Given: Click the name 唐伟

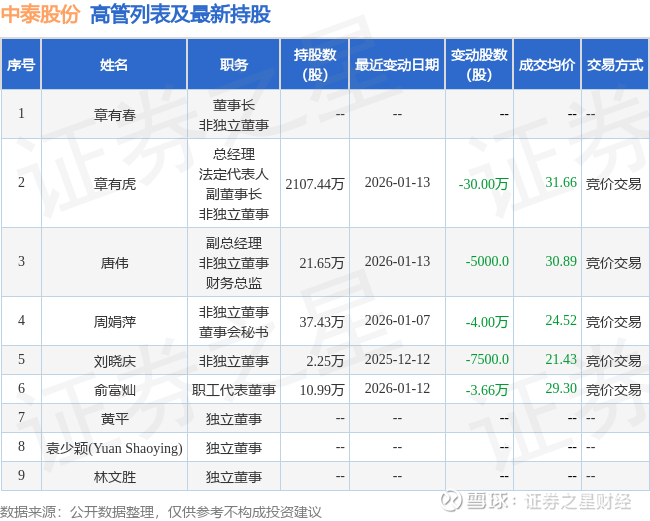Looking at the screenshot, I should 114,263.
